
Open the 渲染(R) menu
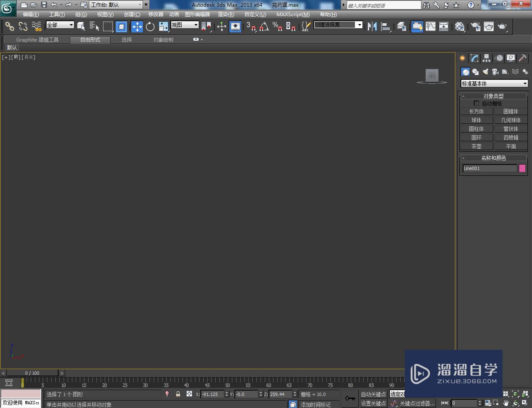[226, 15]
